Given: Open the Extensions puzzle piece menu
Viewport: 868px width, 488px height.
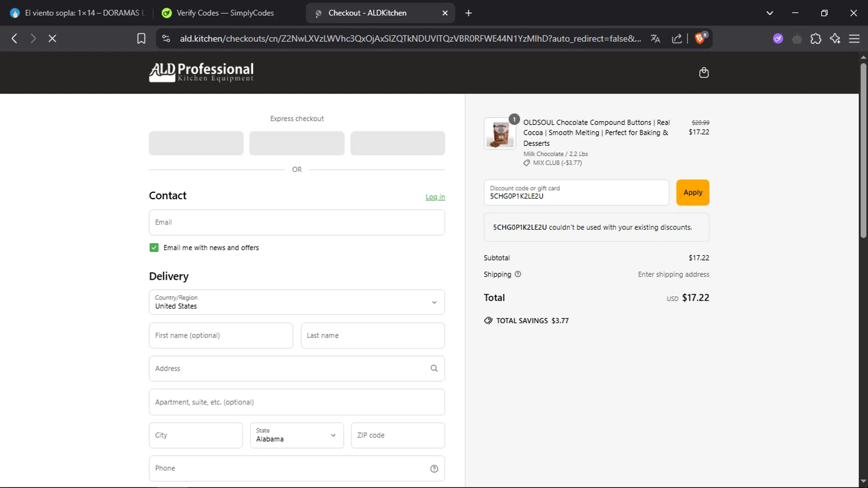Looking at the screenshot, I should click(x=816, y=38).
